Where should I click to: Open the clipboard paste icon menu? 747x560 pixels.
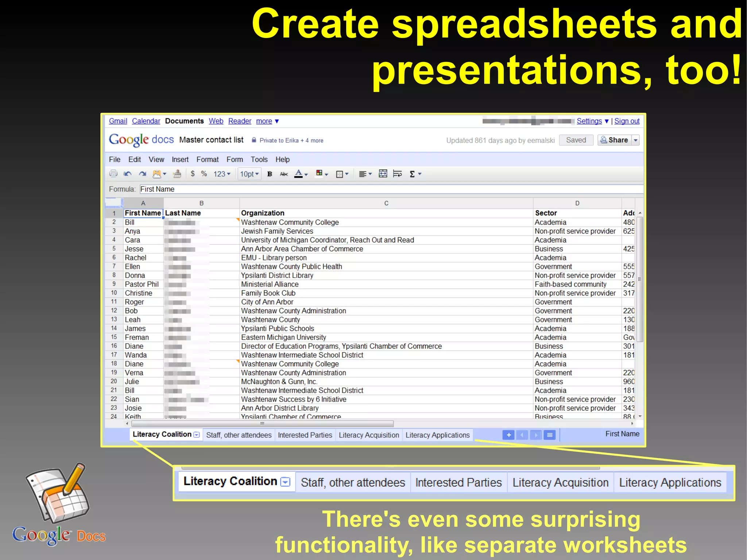(159, 174)
